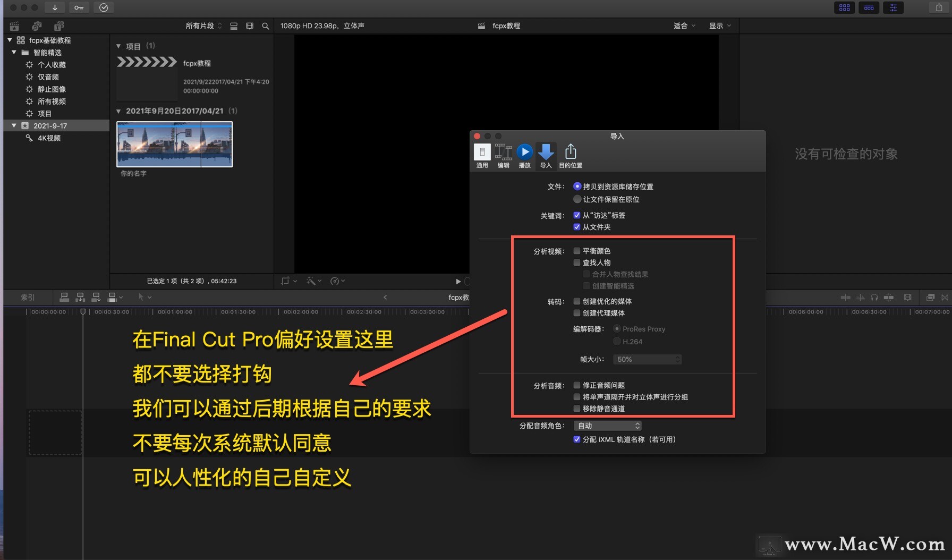The height and width of the screenshot is (560, 952).
Task: Open the viewer 显示 options dropdown
Action: [720, 26]
